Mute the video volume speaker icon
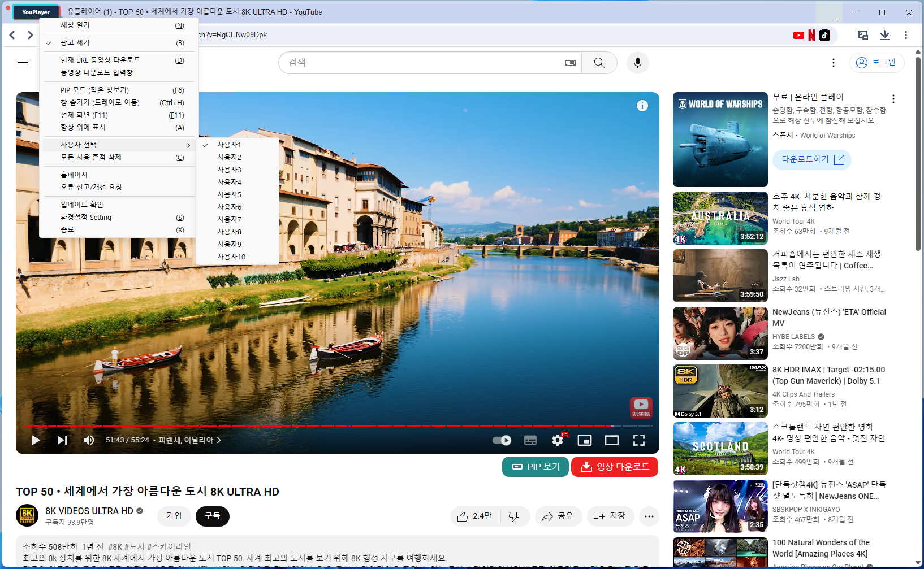 point(89,440)
